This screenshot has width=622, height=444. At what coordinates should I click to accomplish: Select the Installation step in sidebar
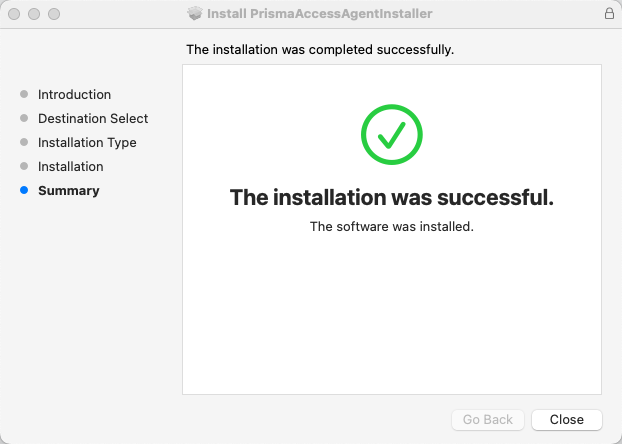(x=70, y=166)
